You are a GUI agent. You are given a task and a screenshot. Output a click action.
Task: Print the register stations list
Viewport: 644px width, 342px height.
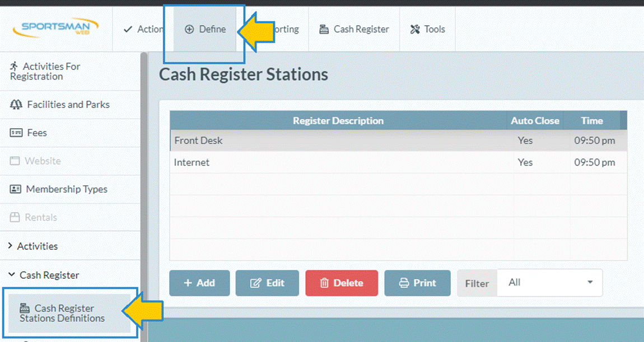point(417,283)
